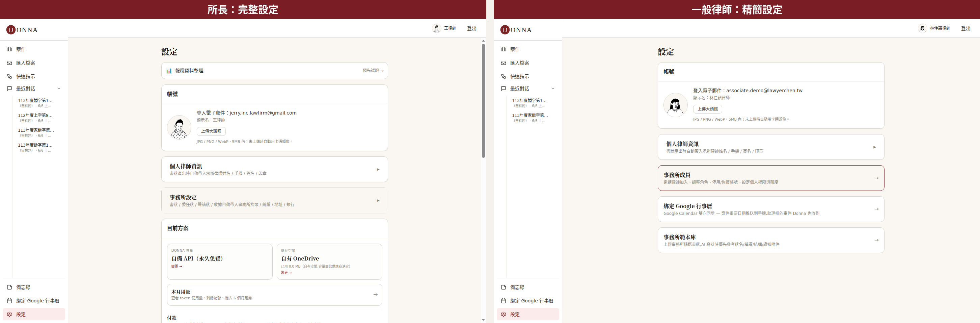This screenshot has height=323, width=980.
Task: Collapse 最近對話 chevron in the 林佳穎律師 sidebar
Action: click(553, 89)
